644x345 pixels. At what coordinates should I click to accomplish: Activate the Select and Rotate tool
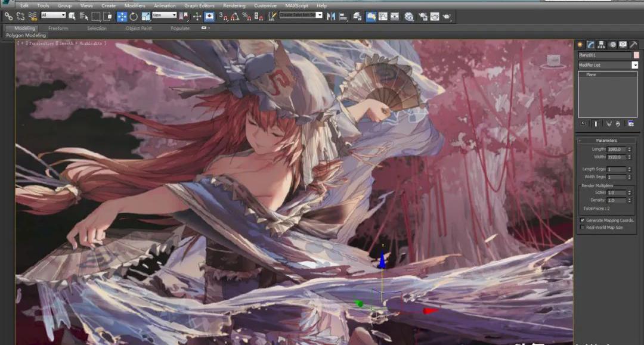point(134,17)
